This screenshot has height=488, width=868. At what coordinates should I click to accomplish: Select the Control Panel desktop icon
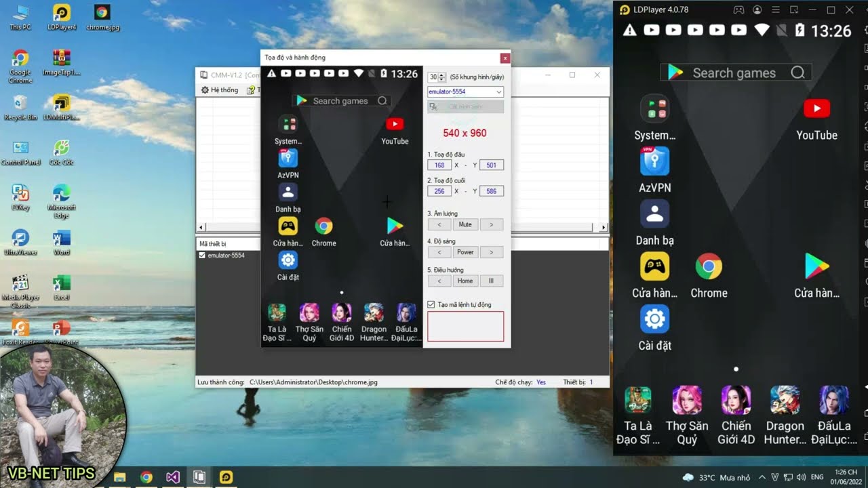20,152
